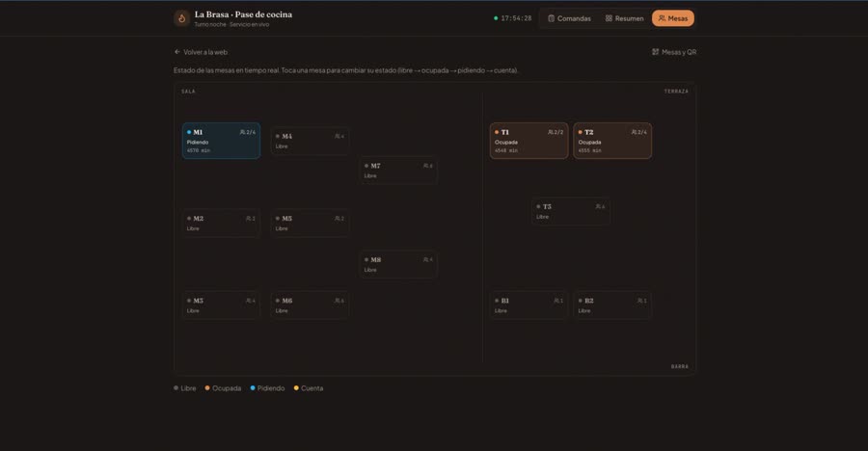The width and height of the screenshot is (868, 451).
Task: Toggle table M3 status
Action: point(221,305)
